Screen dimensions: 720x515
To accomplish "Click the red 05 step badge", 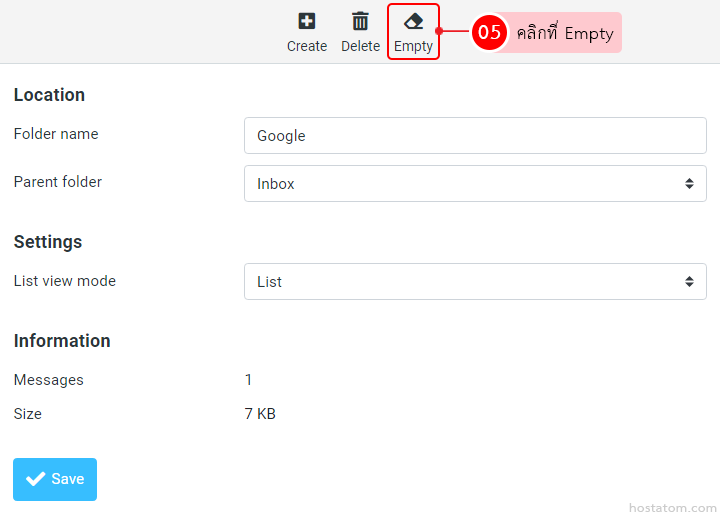I will tap(489, 32).
